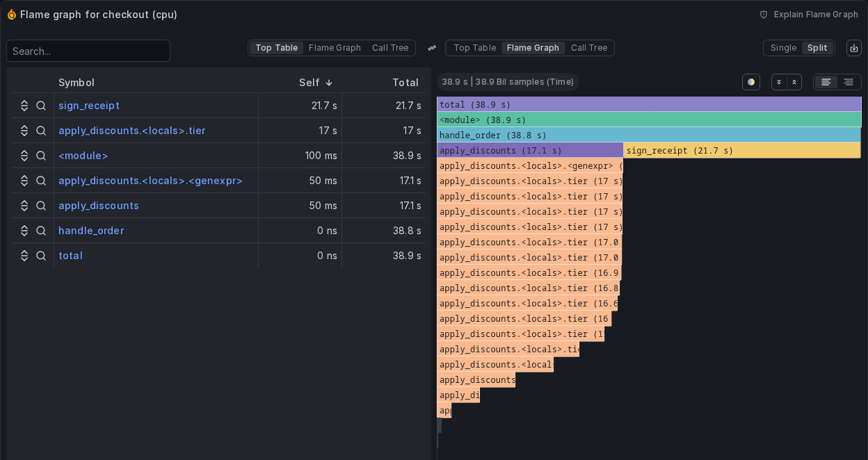
Task: Open the apply_discounts.<locals>.<genexpr> symbol link
Action: click(150, 181)
